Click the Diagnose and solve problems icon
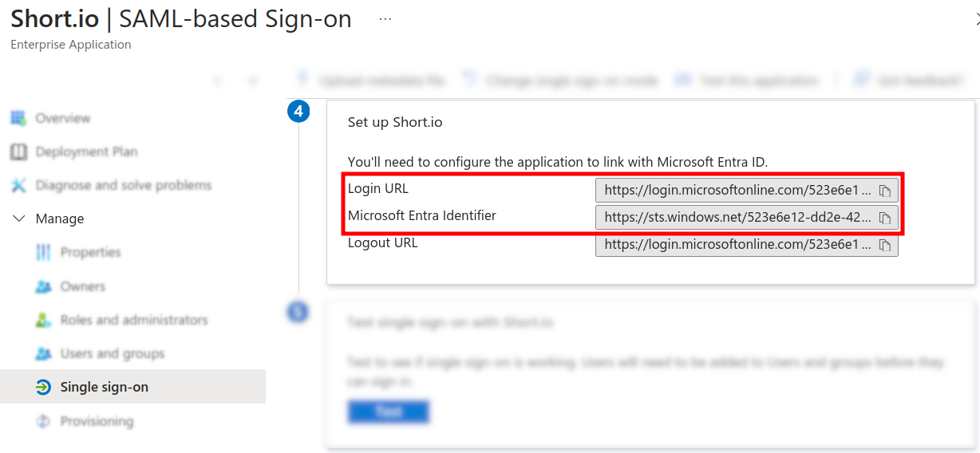The image size is (980, 453). tap(18, 185)
